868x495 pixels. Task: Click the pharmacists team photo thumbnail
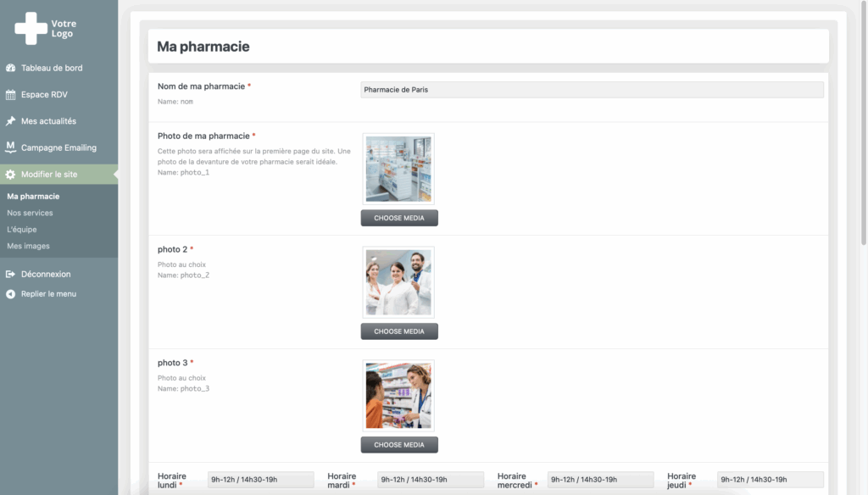tap(398, 282)
